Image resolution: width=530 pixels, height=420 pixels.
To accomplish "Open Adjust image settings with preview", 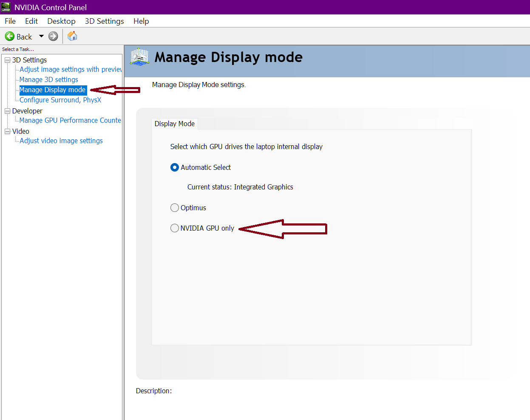I will coord(71,69).
